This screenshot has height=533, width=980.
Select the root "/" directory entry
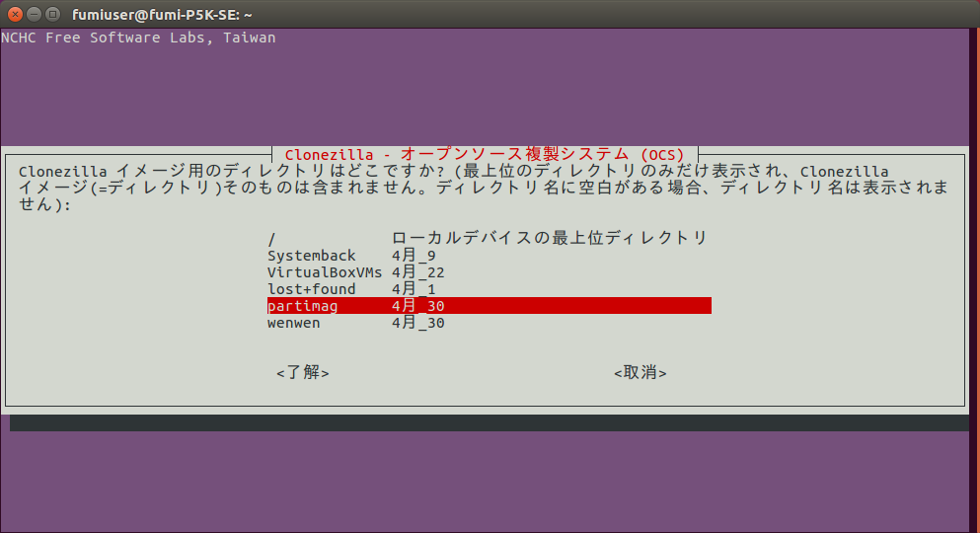click(x=271, y=239)
